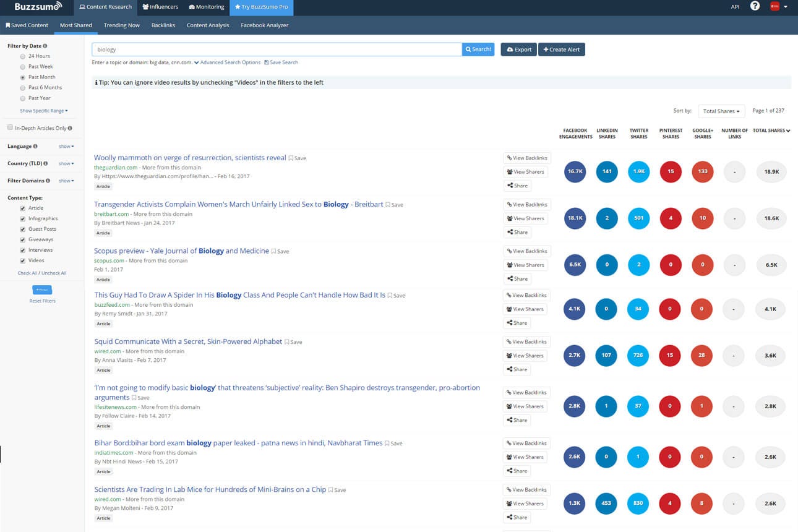Uncheck the Interviews content type

(23, 251)
